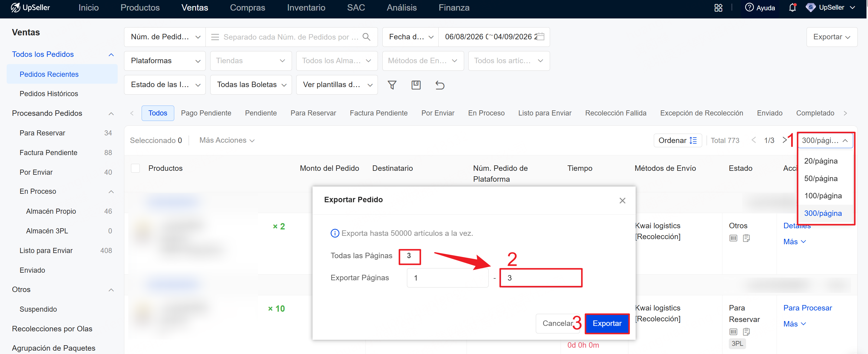Viewport: 868px width, 354px height.
Task: Click the blue Exportar button in dialog
Action: 607,323
